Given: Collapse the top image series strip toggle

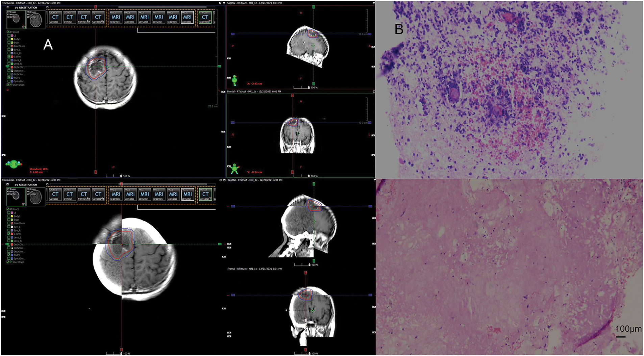Looking at the screenshot, I should [x=47, y=7].
